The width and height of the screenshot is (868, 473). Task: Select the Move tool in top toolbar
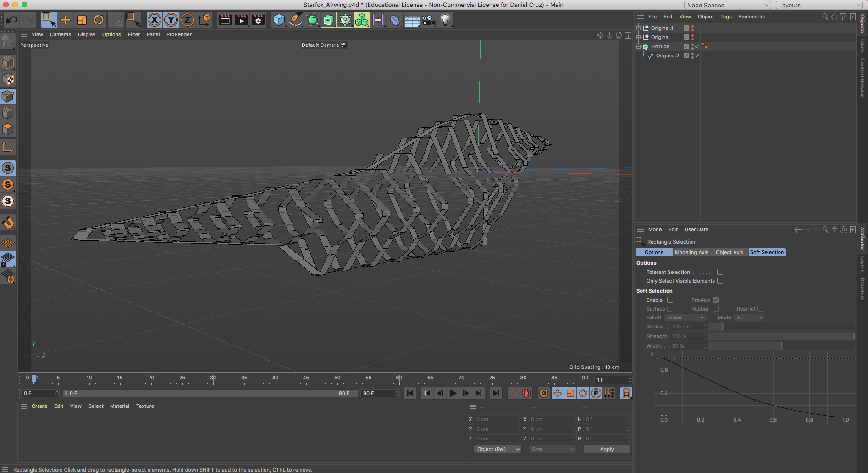click(x=66, y=20)
